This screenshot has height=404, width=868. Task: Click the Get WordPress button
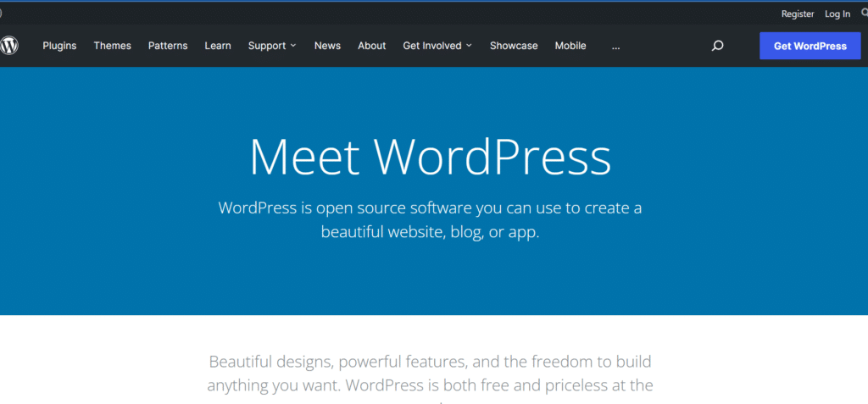(x=810, y=46)
